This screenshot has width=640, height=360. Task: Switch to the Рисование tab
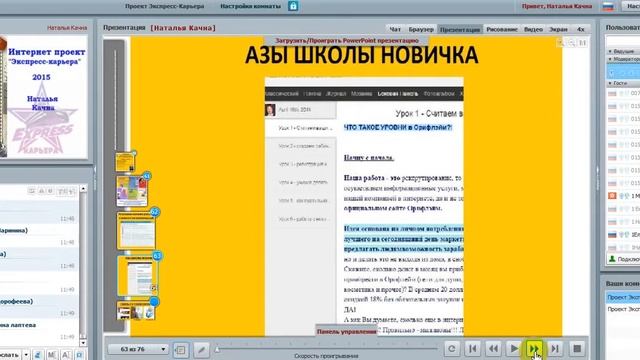[502, 29]
